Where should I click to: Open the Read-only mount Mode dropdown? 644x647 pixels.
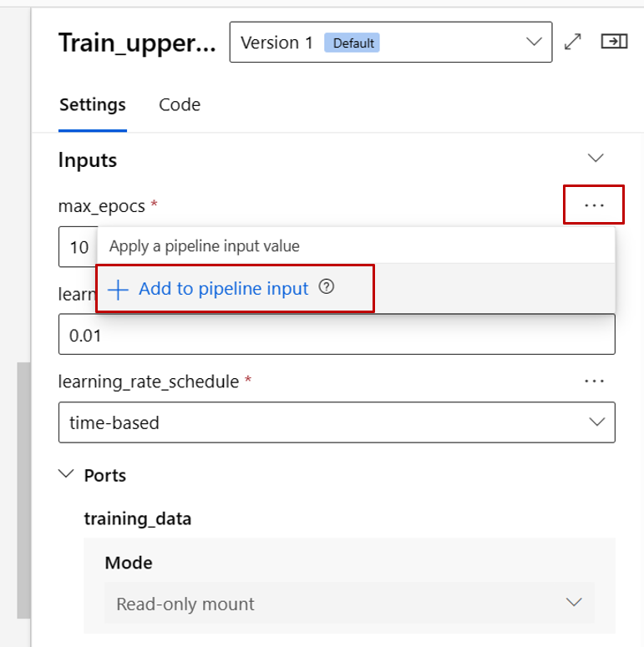pyautogui.click(x=349, y=603)
